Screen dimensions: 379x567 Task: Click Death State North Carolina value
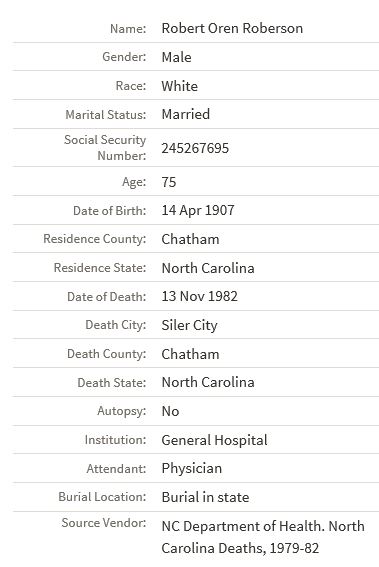tap(208, 382)
